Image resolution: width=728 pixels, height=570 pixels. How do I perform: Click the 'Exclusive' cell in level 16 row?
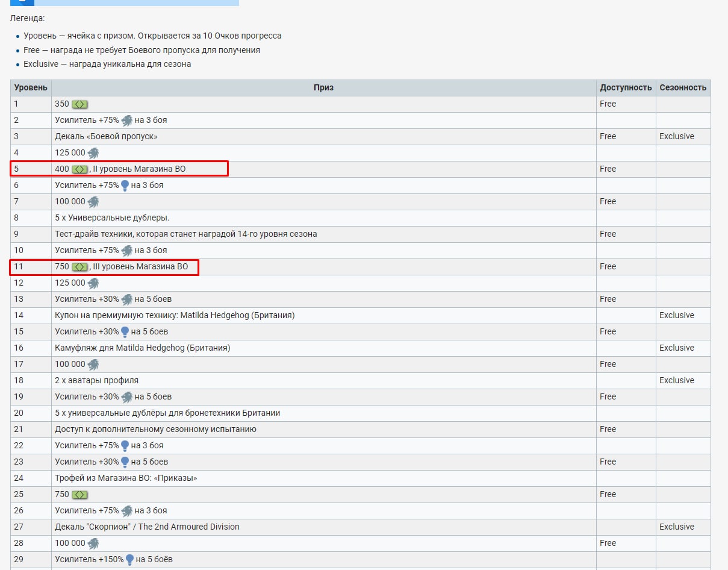[x=683, y=348]
